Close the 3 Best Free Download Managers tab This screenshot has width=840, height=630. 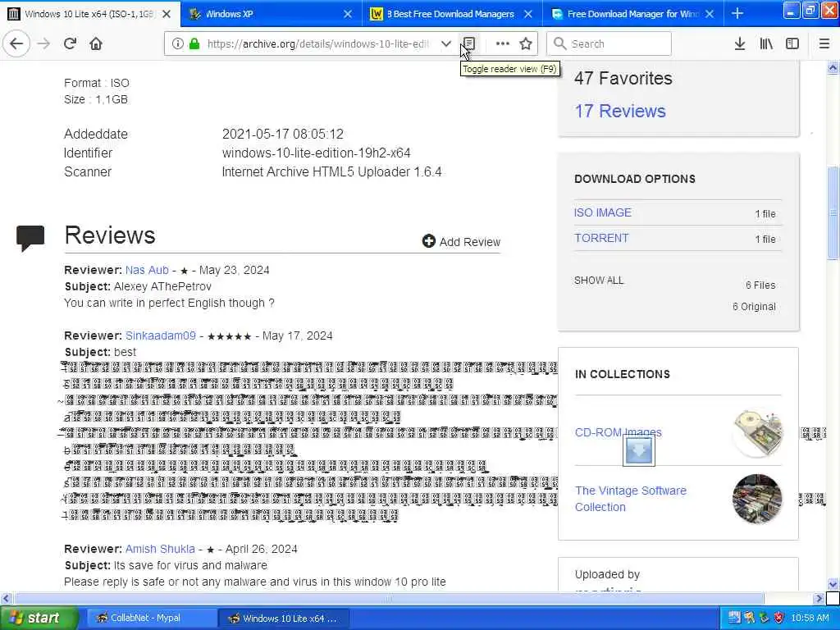tap(528, 14)
